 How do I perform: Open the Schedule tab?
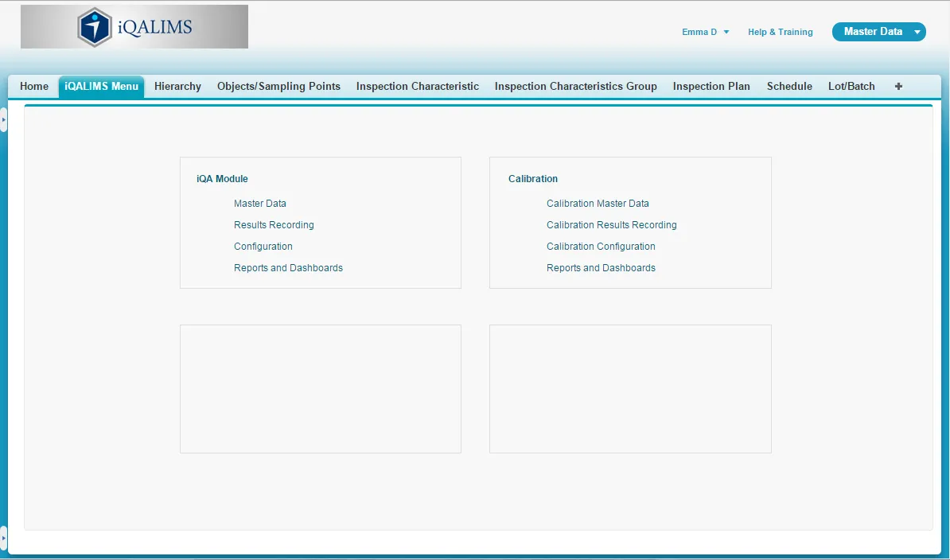pos(789,87)
